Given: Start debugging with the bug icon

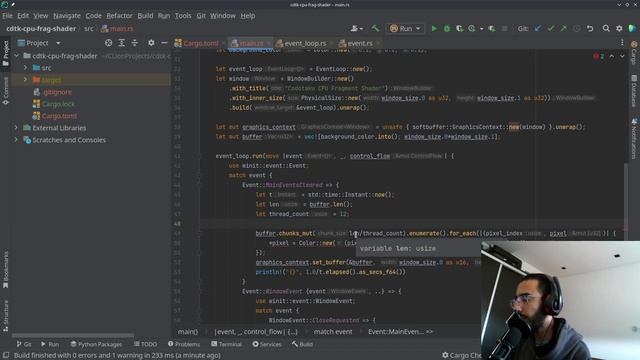Looking at the screenshot, I should 447,29.
